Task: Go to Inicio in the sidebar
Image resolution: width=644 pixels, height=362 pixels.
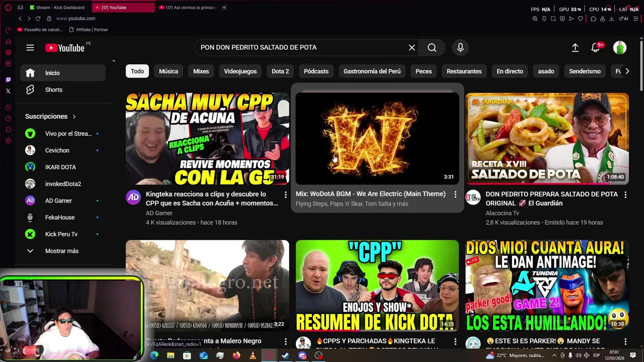Action: tap(63, 73)
